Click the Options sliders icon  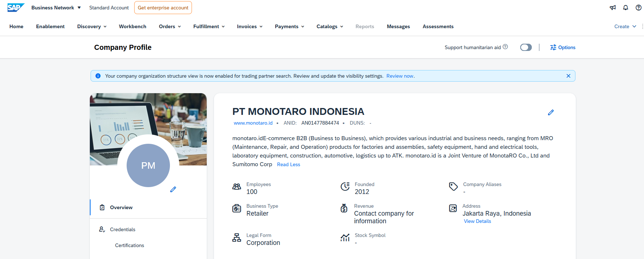click(553, 47)
